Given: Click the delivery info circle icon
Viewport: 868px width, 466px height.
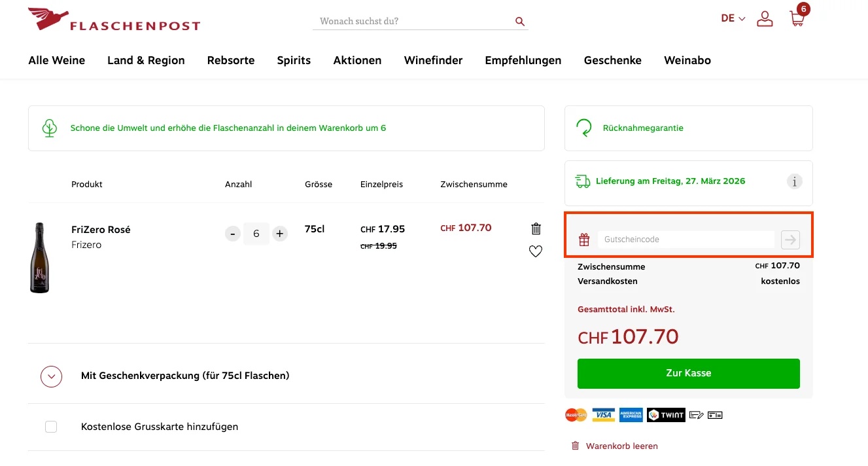Looking at the screenshot, I should [794, 181].
